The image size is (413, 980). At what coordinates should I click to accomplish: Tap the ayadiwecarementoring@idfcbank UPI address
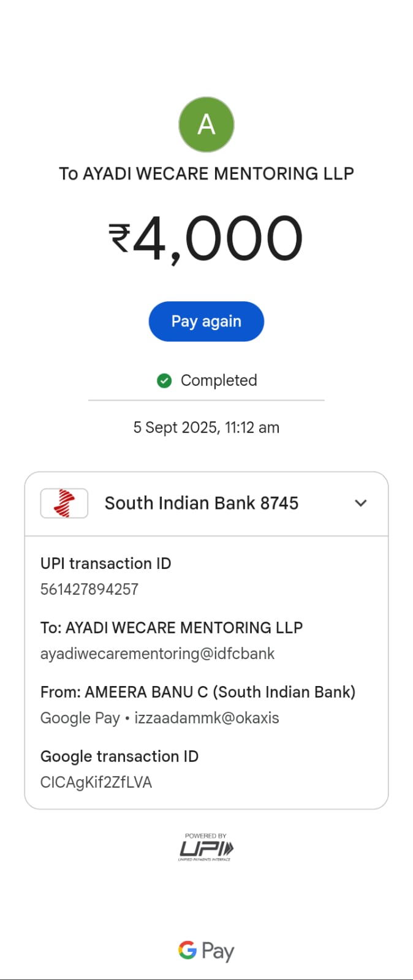157,654
